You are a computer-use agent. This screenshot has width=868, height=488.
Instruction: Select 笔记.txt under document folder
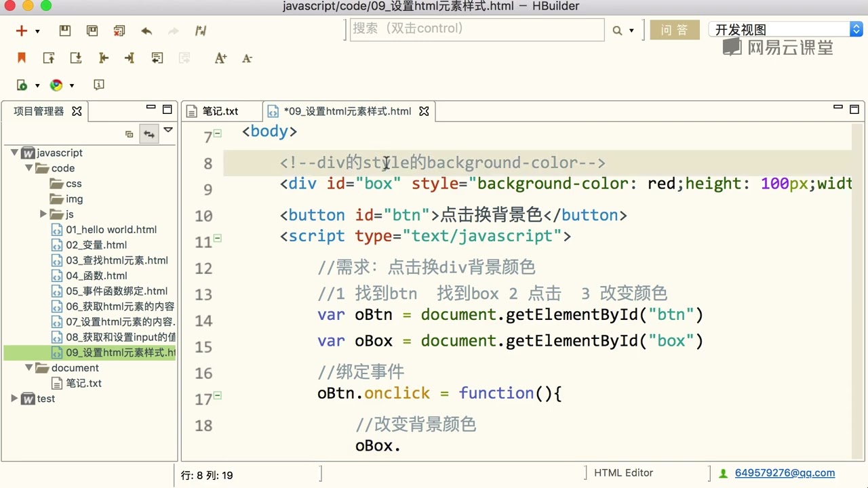[77, 383]
